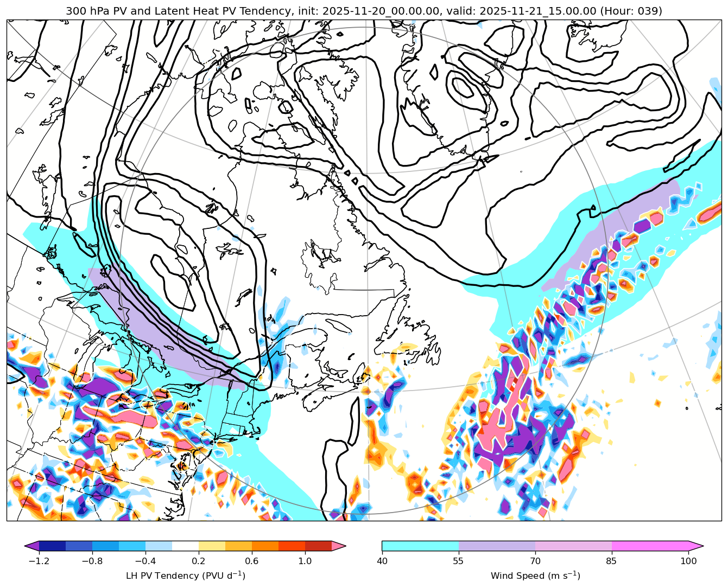The image size is (728, 588).
Task: Click the light pink 70–85 wind speed swatch
Action: coord(573,546)
